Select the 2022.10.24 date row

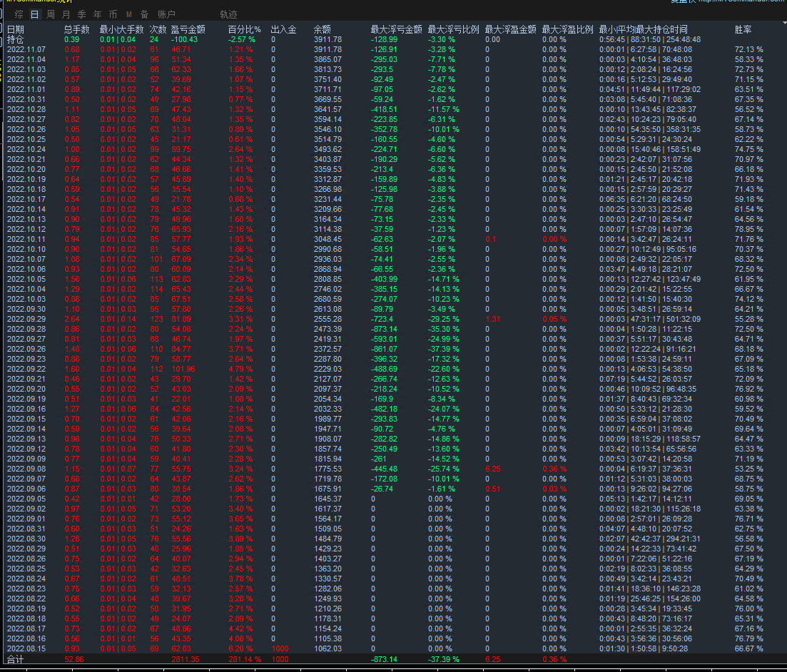tap(26, 149)
